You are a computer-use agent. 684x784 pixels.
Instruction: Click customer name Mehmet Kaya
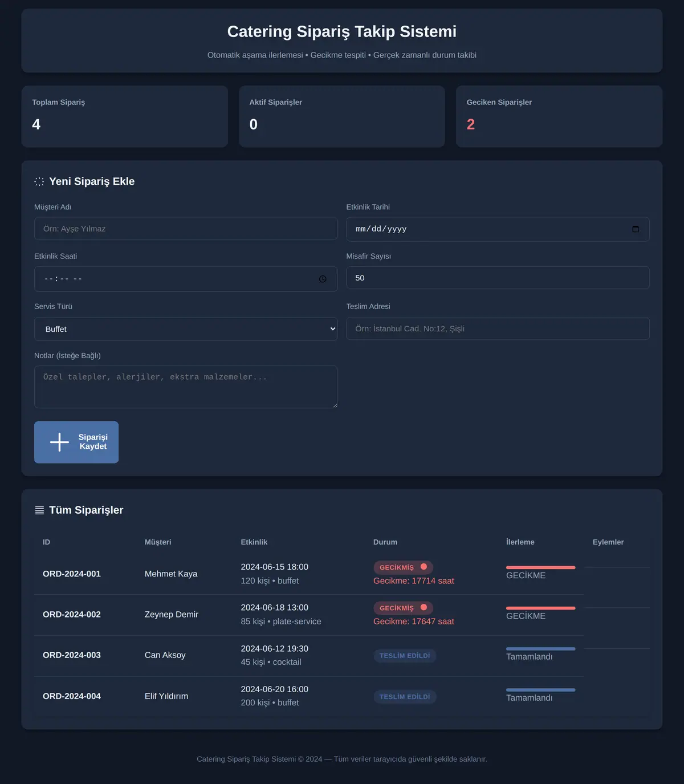pos(171,574)
